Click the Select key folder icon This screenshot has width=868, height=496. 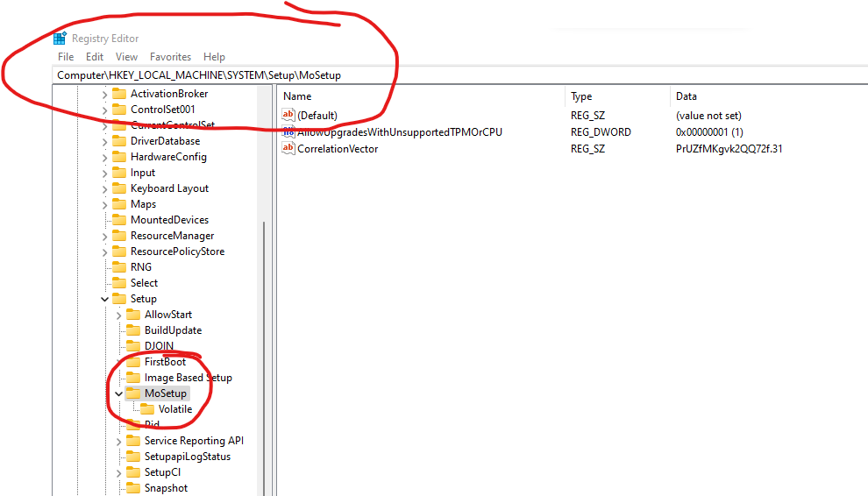[119, 282]
